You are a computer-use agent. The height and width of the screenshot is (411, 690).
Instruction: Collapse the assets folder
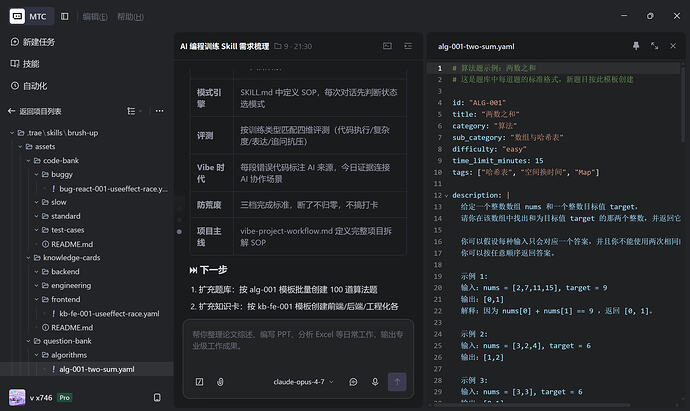click(20, 147)
